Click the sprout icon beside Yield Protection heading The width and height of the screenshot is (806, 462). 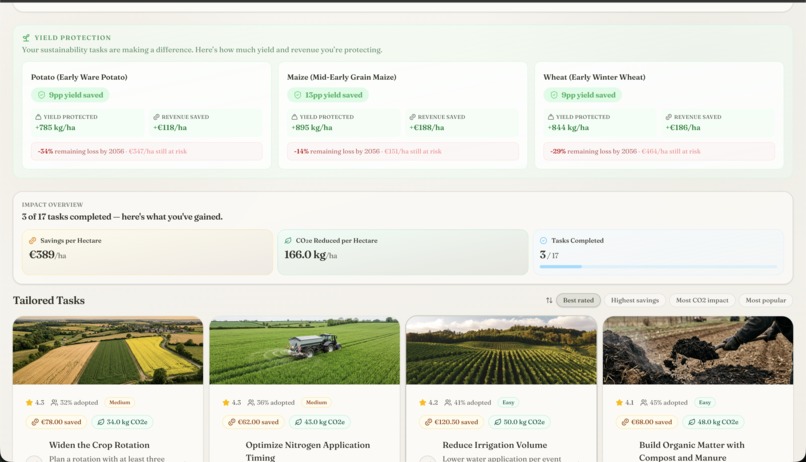(26, 38)
